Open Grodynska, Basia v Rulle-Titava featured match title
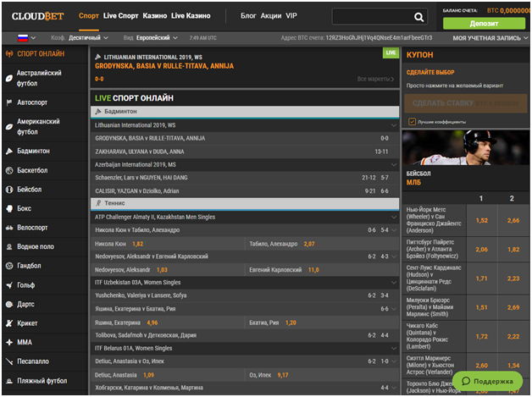The image size is (532, 397). [164, 66]
